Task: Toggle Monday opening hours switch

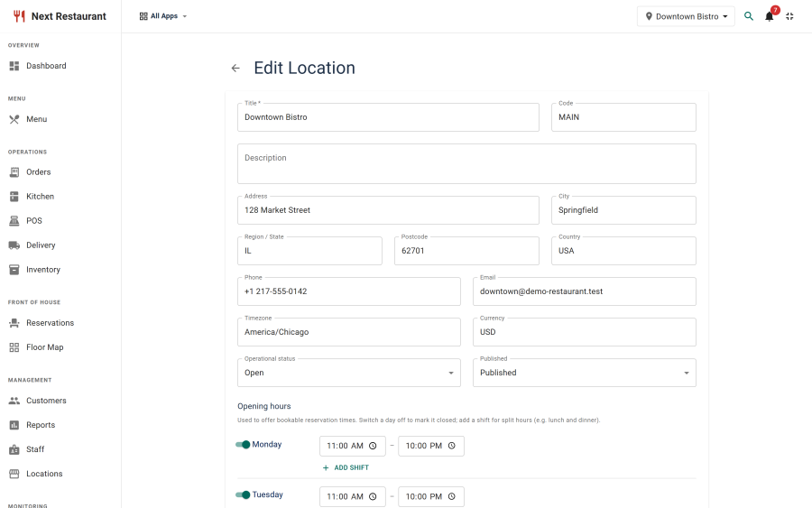Action: pos(243,444)
